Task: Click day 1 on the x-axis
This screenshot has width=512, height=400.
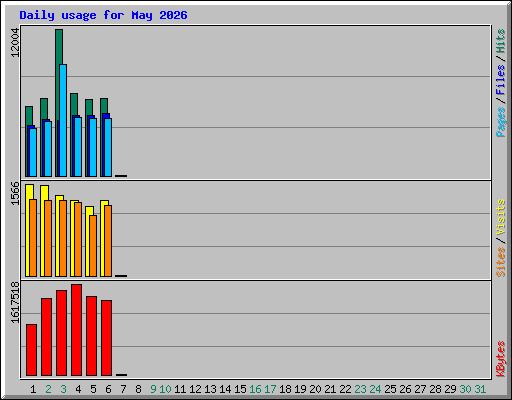Action: 33,389
